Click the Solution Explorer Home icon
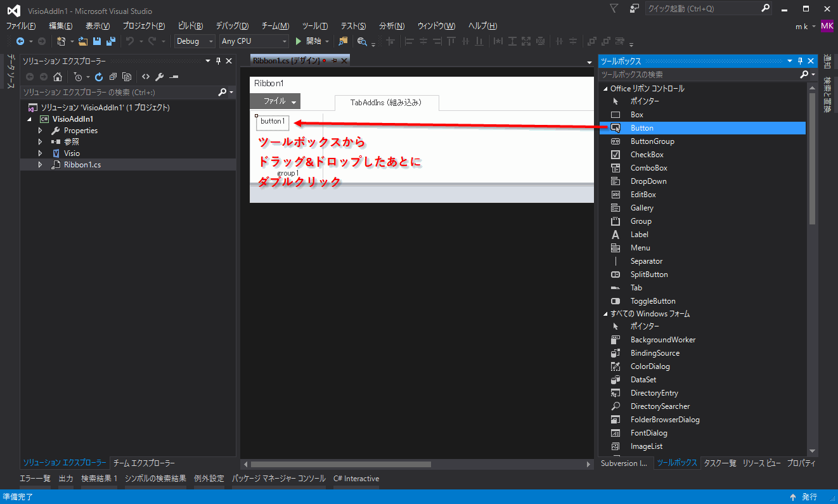This screenshot has width=838, height=504. 58,77
